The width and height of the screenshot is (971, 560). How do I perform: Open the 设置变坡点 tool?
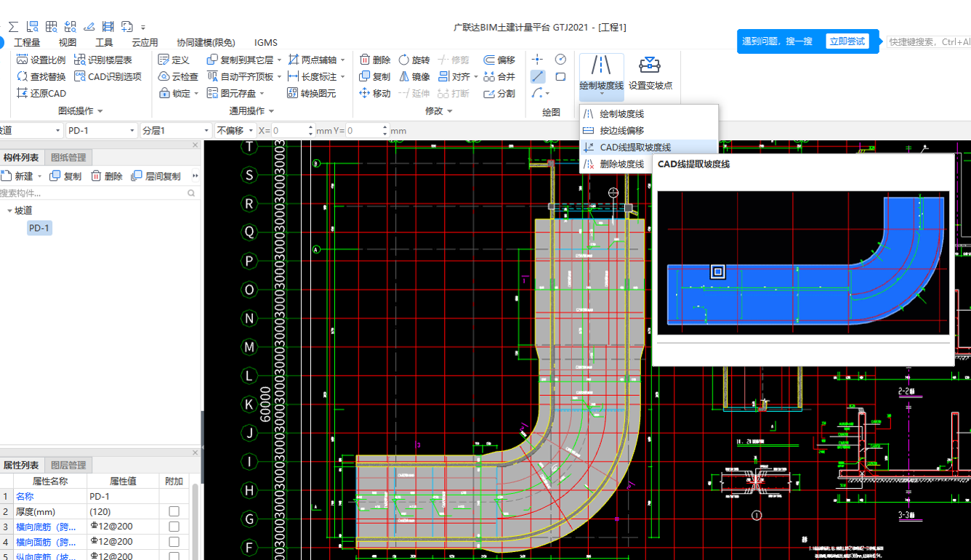click(x=650, y=76)
